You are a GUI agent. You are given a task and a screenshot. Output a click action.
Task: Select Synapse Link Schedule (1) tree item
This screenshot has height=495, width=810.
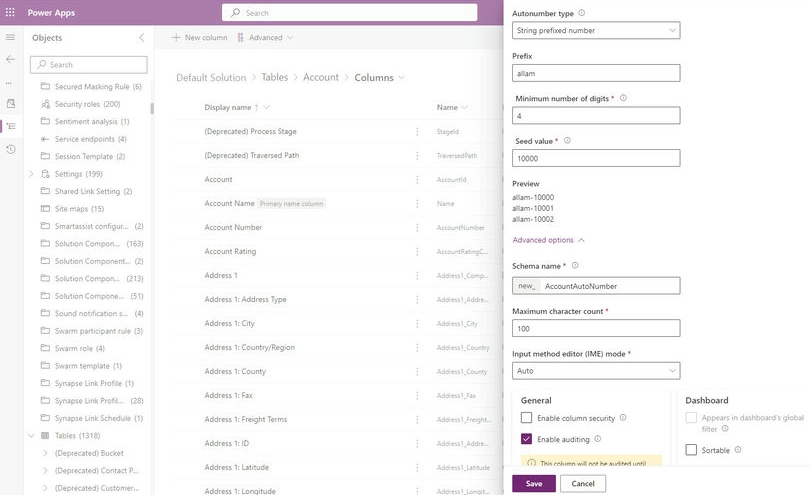click(99, 418)
